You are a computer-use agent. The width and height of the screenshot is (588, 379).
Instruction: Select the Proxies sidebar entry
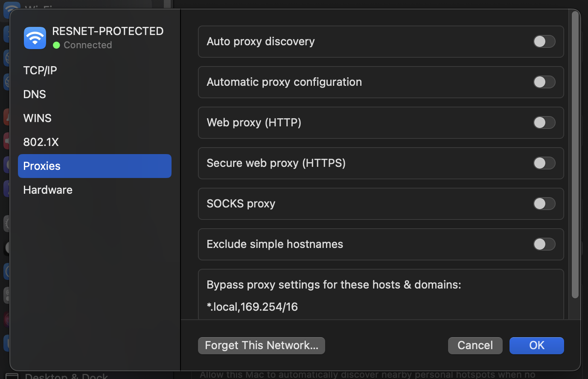click(x=41, y=166)
